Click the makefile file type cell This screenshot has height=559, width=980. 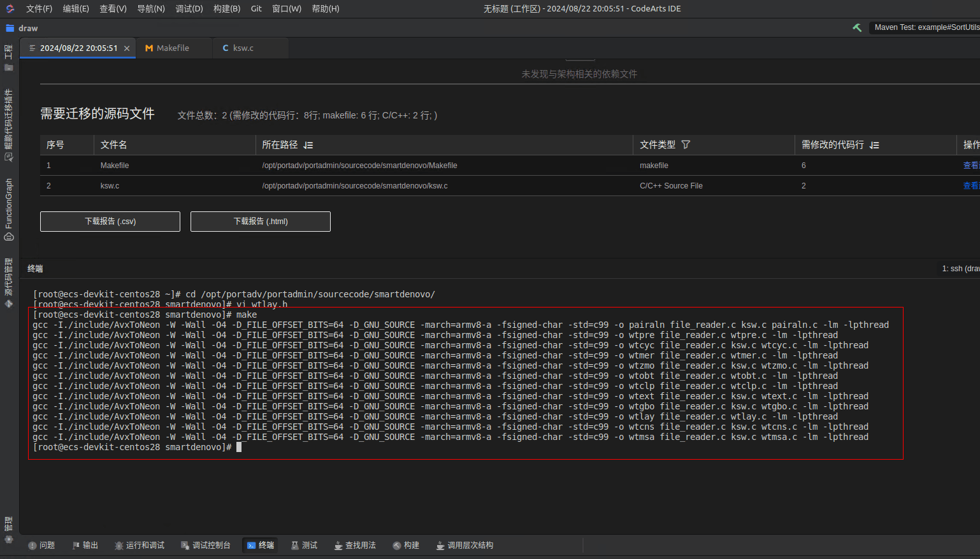pyautogui.click(x=654, y=166)
